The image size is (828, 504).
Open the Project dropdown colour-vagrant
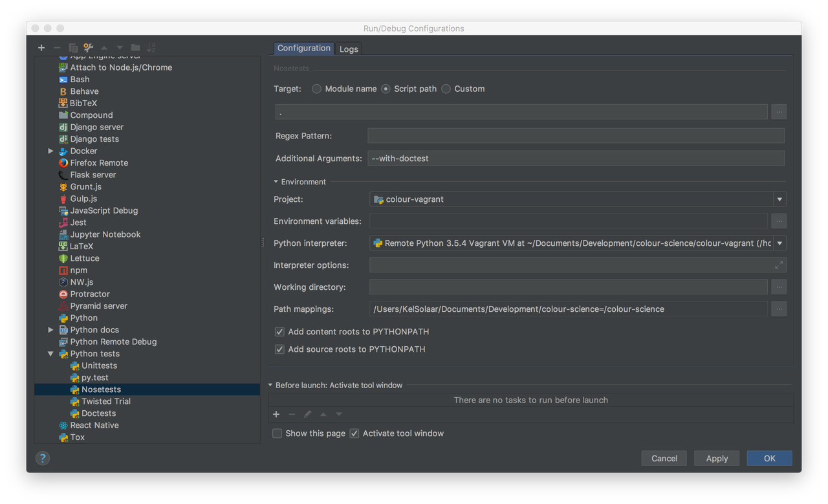tap(779, 199)
